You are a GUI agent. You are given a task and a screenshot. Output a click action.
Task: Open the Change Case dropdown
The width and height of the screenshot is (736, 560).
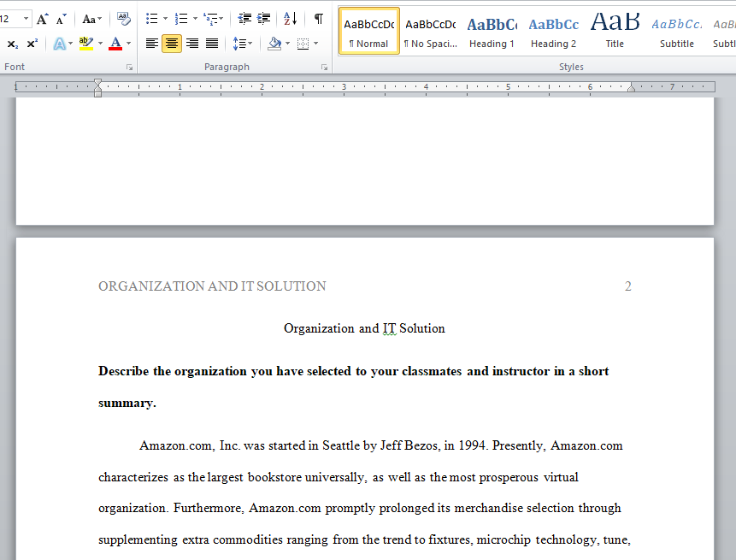click(92, 20)
